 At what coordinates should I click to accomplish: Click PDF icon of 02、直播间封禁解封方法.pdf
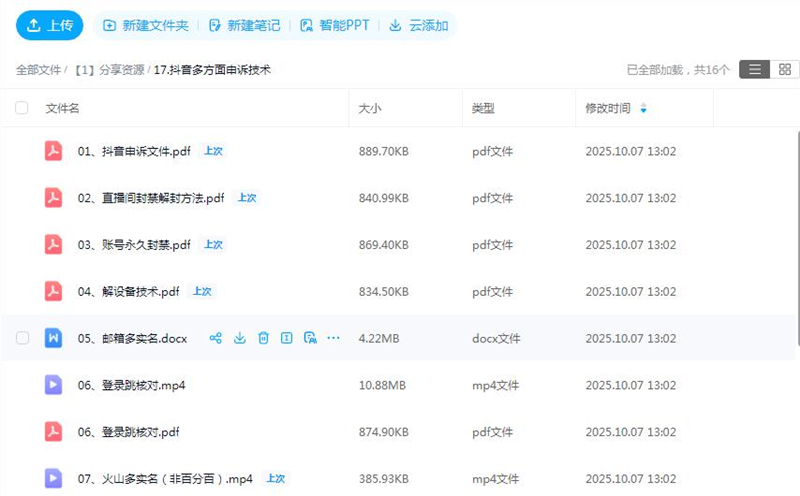[x=54, y=197]
